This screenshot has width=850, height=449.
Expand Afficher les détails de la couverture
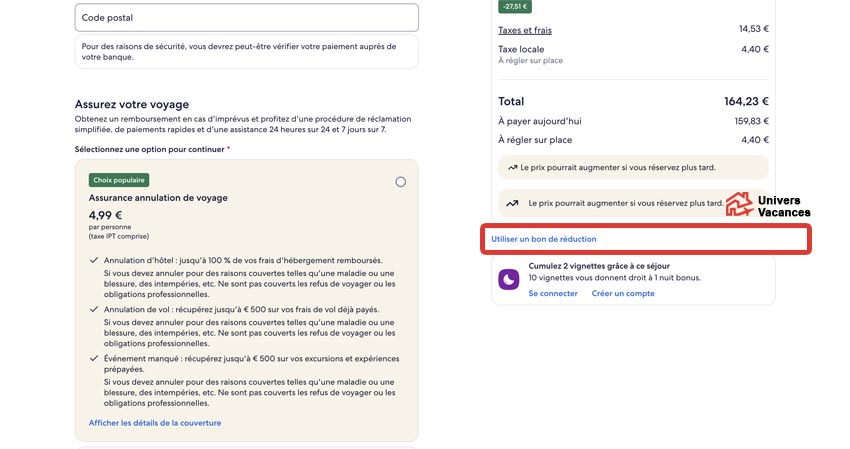click(x=155, y=423)
